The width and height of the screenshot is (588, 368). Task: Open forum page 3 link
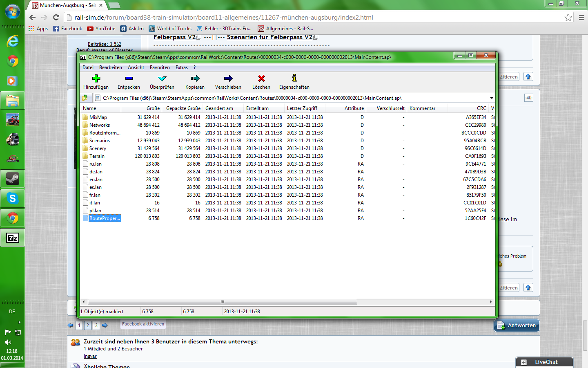(x=96, y=325)
